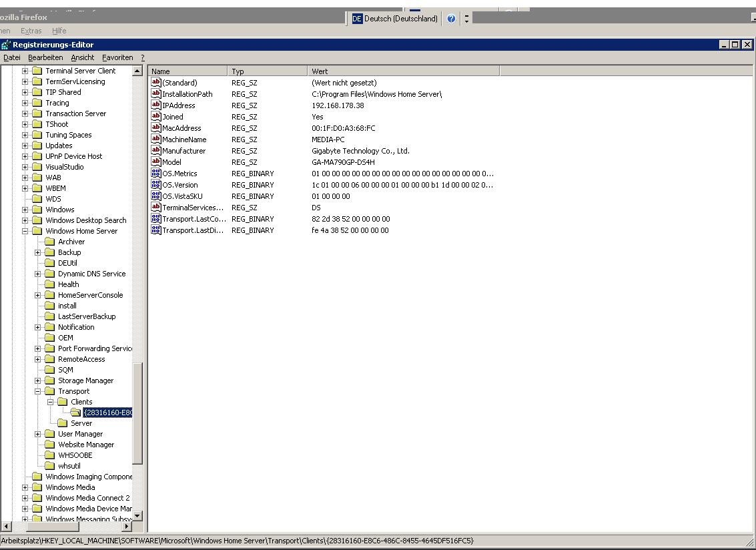Expand the RemoteAccess key

click(37, 359)
